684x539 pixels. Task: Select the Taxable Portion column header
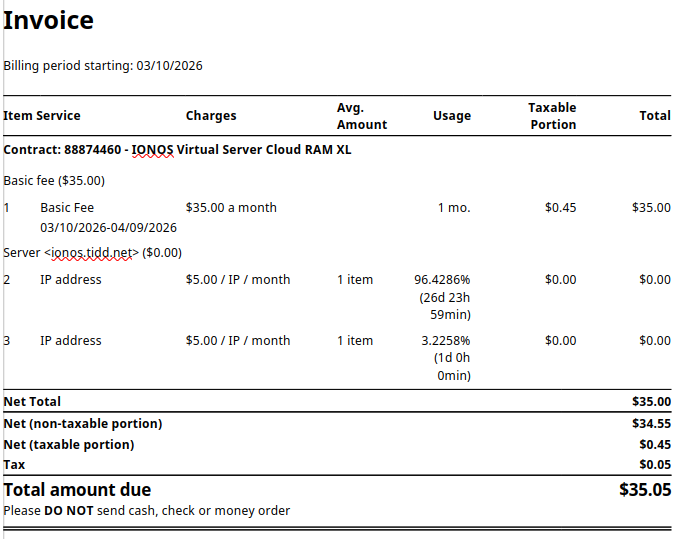pos(552,116)
